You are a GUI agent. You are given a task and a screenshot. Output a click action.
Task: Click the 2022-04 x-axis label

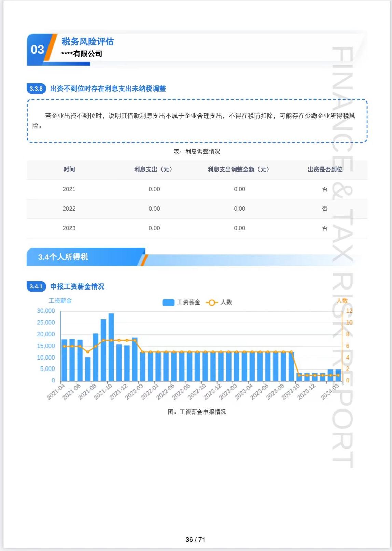[150, 392]
